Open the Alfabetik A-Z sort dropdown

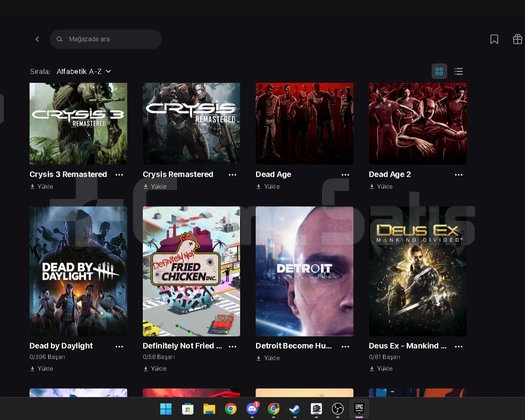click(84, 71)
